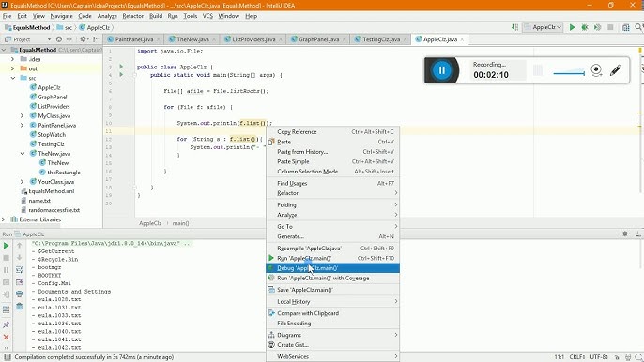
Task: Click the red close X in the Run panel
Action: point(7,337)
